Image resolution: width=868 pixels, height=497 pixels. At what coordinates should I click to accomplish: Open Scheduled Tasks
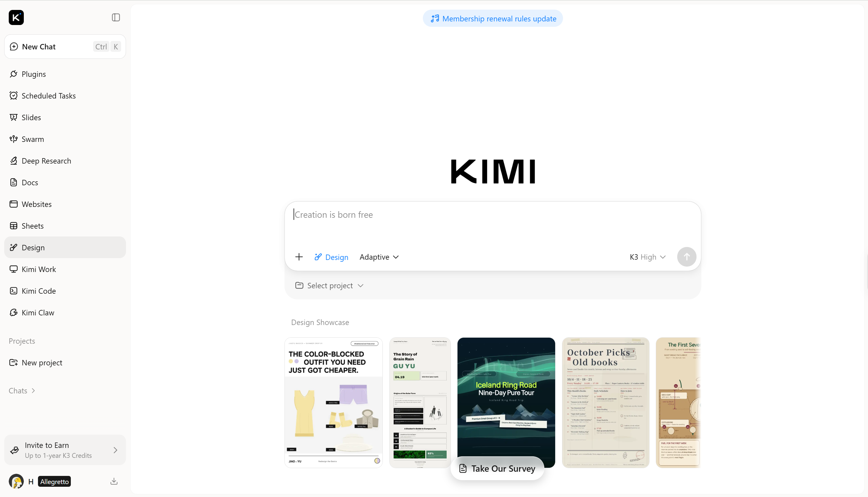point(65,95)
